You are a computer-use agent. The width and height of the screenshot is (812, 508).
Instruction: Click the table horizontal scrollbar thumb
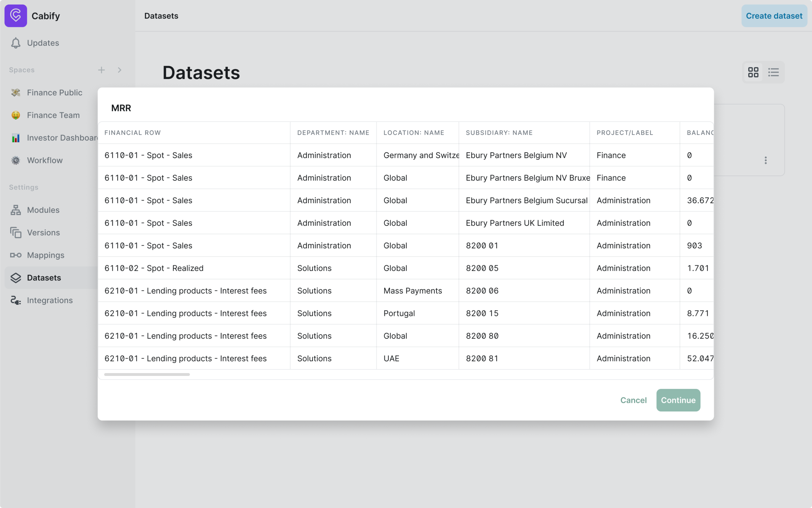click(x=147, y=374)
